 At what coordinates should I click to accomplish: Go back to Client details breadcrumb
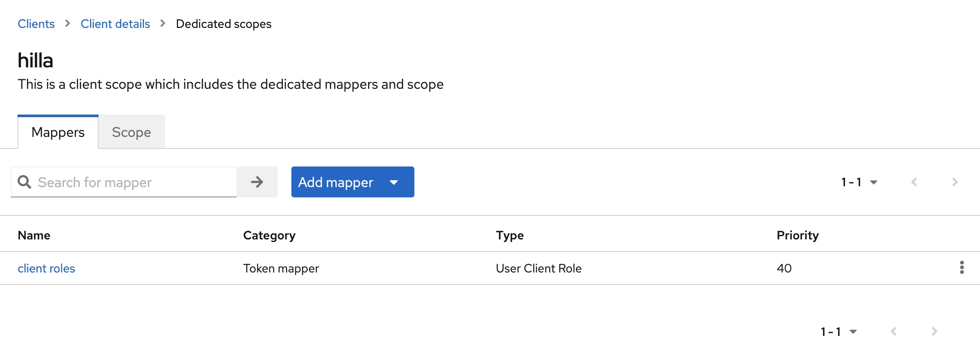point(115,24)
